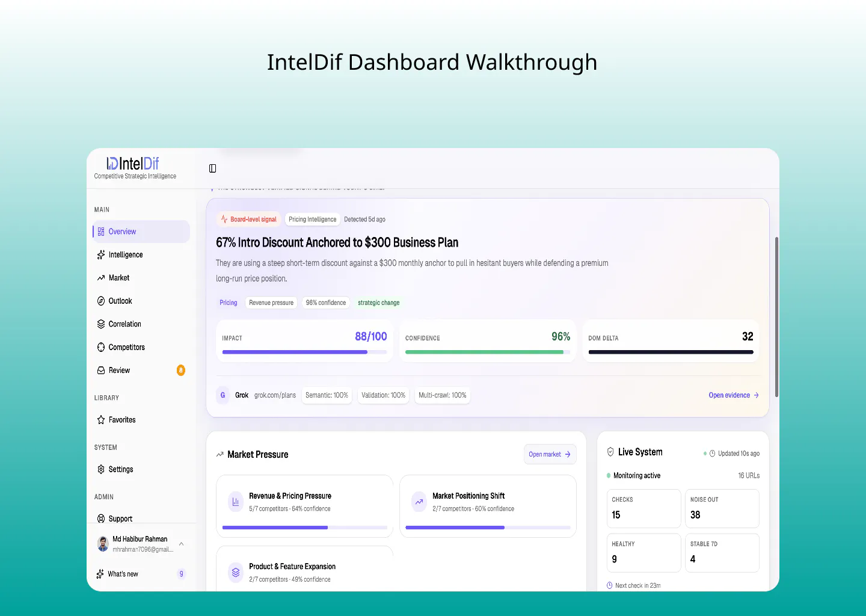Image resolution: width=866 pixels, height=616 pixels.
Task: Click the What's new sparkle icon
Action: point(100,574)
